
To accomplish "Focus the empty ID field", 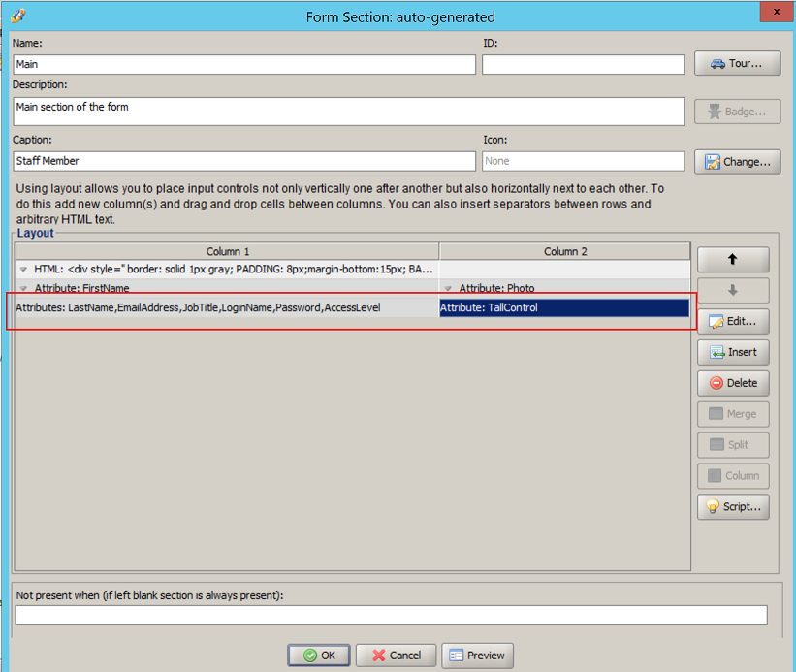I will (x=583, y=64).
